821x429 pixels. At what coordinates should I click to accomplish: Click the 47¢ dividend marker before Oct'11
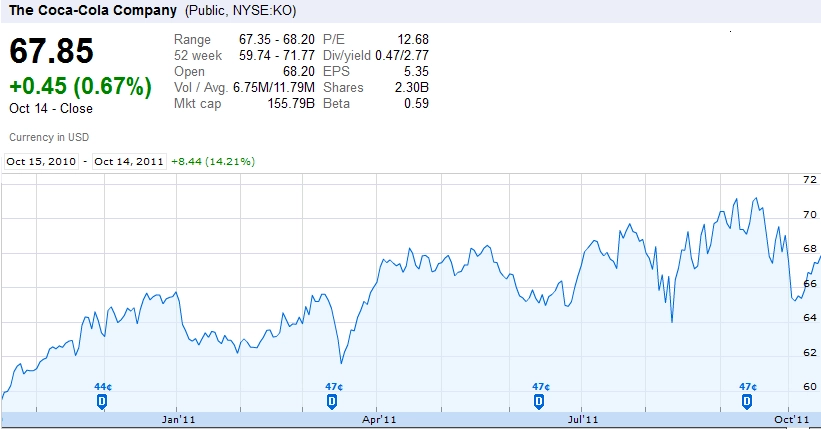coord(747,402)
